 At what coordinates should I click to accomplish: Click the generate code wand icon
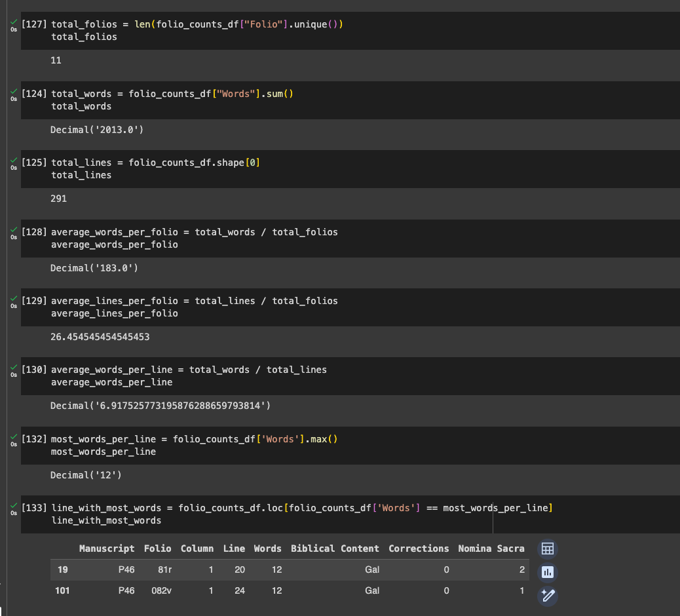coord(548,596)
